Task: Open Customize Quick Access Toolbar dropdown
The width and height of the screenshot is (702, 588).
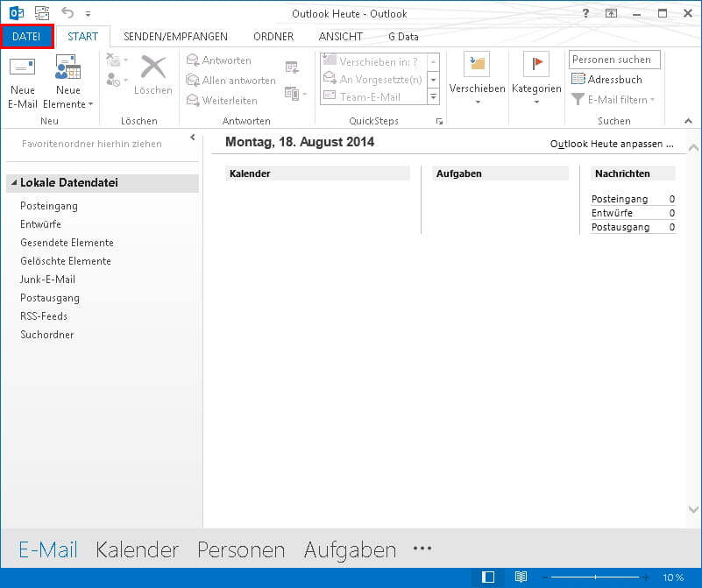Action: [89, 14]
